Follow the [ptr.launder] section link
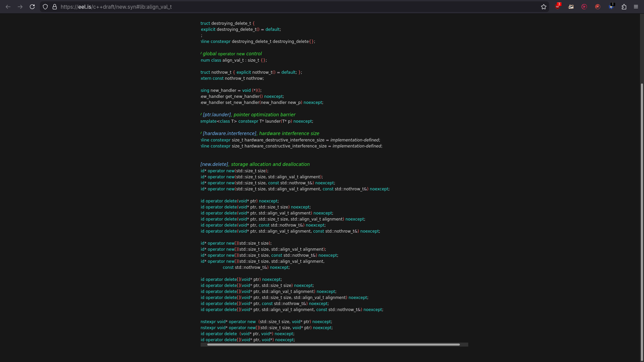The height and width of the screenshot is (362, 644). point(217,115)
